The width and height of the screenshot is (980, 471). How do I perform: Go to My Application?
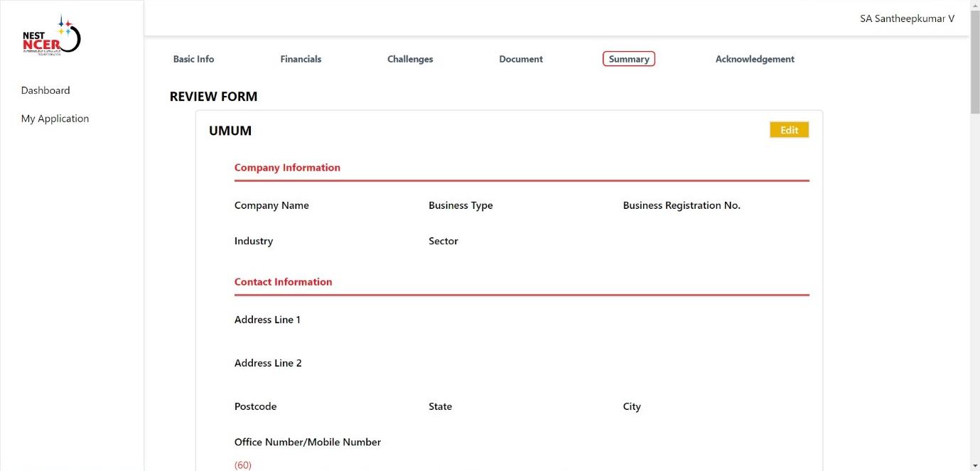pos(55,119)
